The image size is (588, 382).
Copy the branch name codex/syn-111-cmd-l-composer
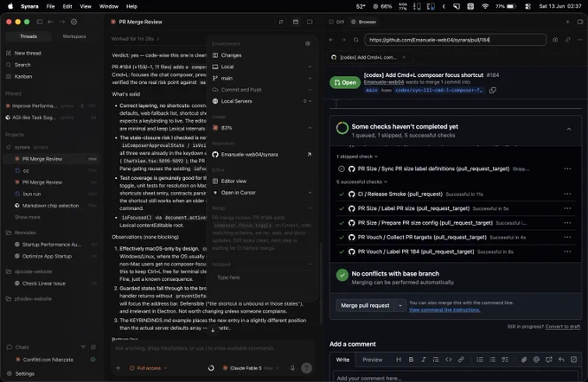click(x=493, y=91)
